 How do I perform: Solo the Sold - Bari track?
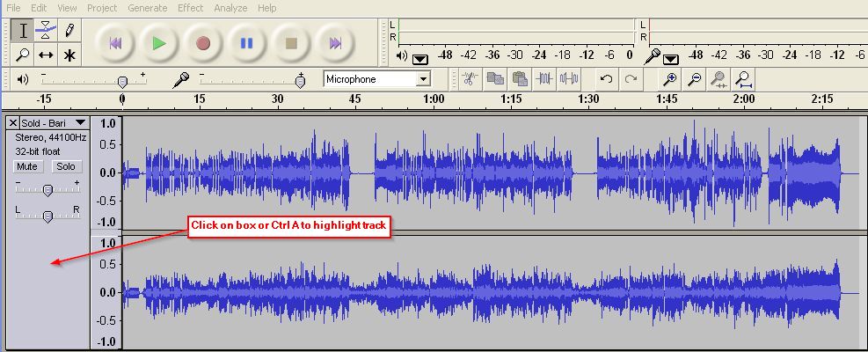tap(65, 166)
